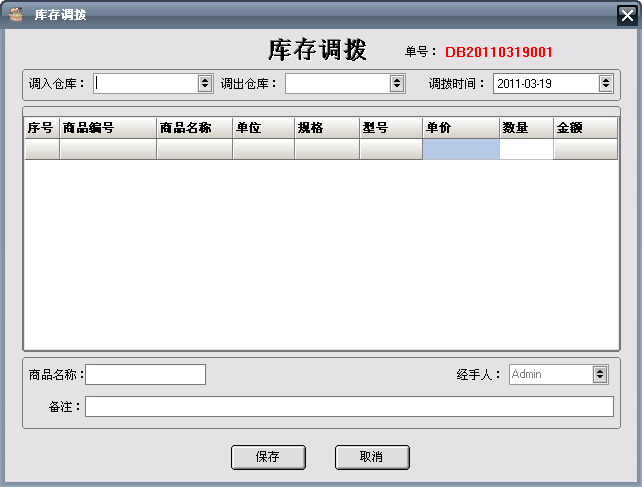Screen dimensions: 642x487
Task: Click the app icon in title bar
Action: point(16,14)
